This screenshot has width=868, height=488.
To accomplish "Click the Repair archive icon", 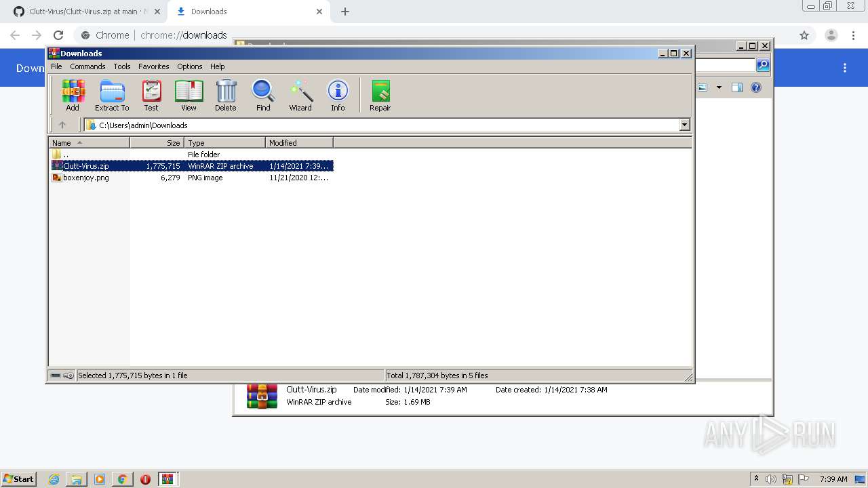I will [380, 96].
